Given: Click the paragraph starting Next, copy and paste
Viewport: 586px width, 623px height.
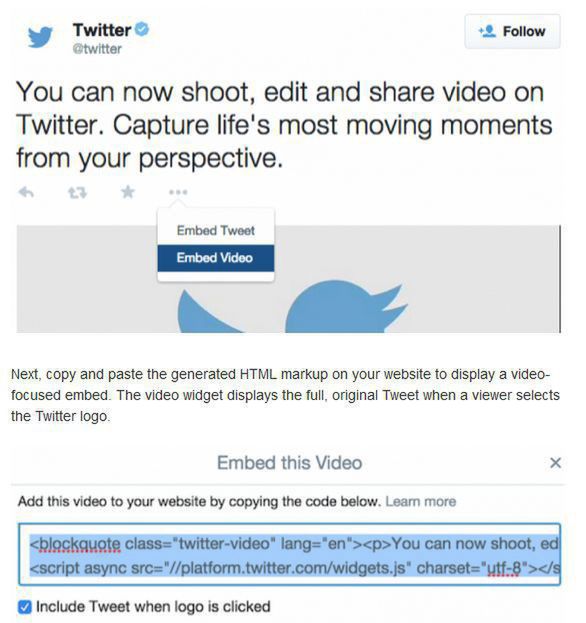Looking at the screenshot, I should tap(285, 395).
